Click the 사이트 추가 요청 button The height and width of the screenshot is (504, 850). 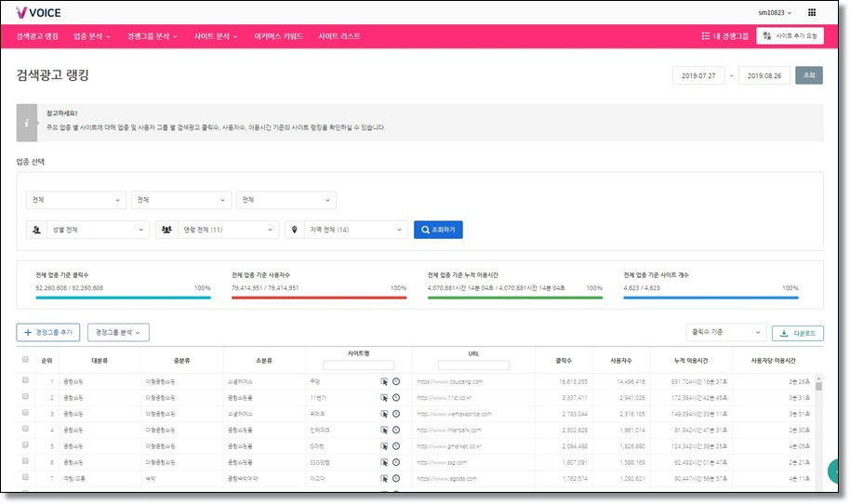[790, 35]
